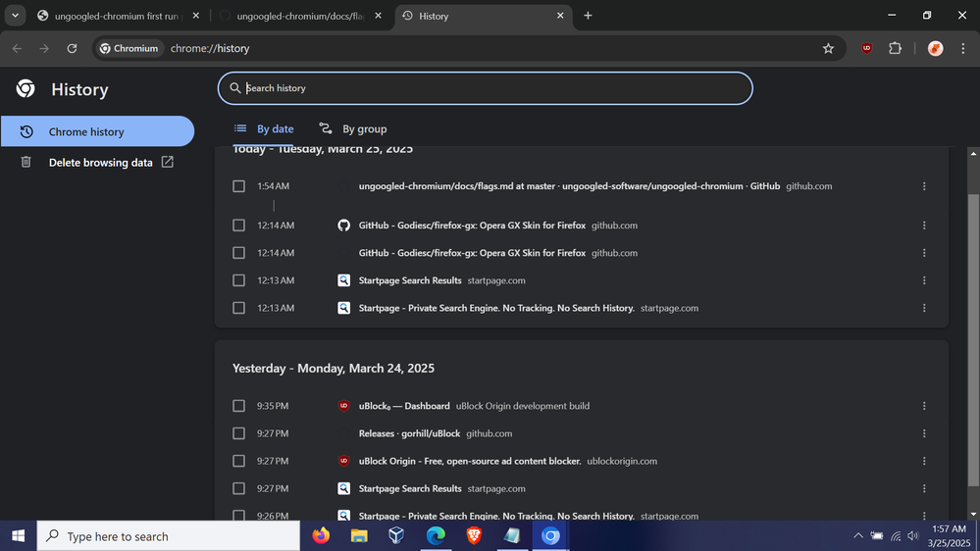
Task: Check the first 12:14 AM firefox-gx checkbox
Action: coord(238,225)
